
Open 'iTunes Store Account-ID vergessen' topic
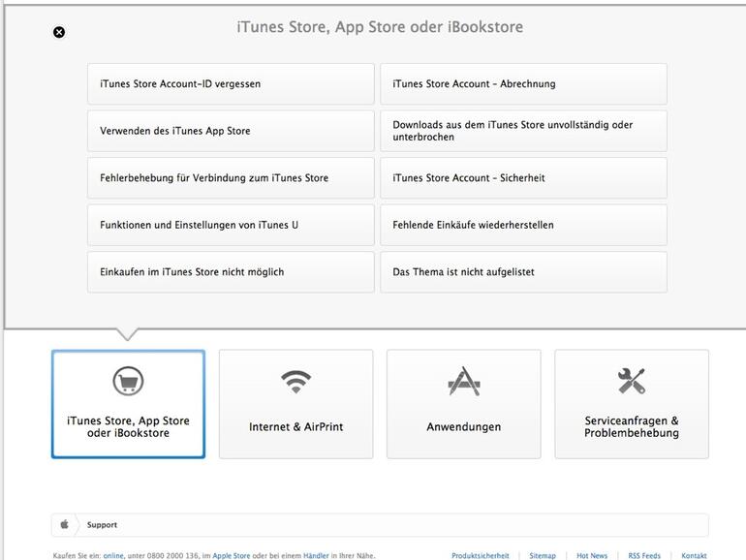231,83
